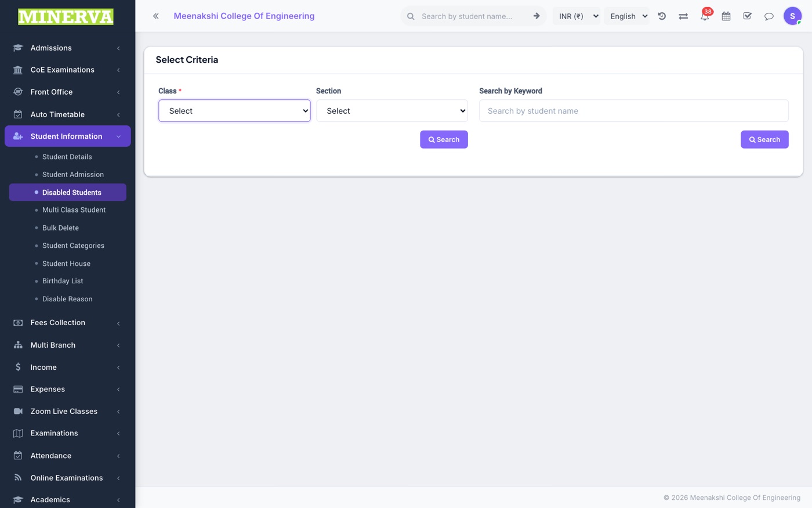Open the user profile avatar S

pyautogui.click(x=792, y=16)
